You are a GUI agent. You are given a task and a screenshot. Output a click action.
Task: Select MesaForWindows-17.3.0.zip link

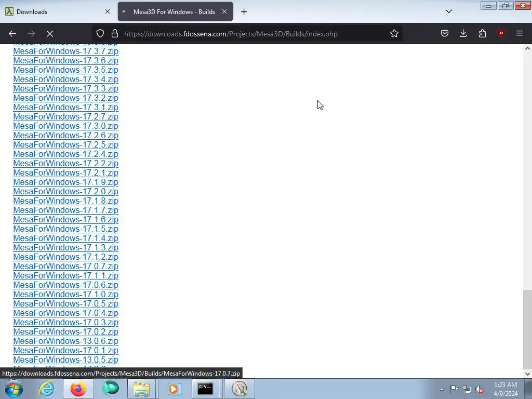click(x=66, y=126)
